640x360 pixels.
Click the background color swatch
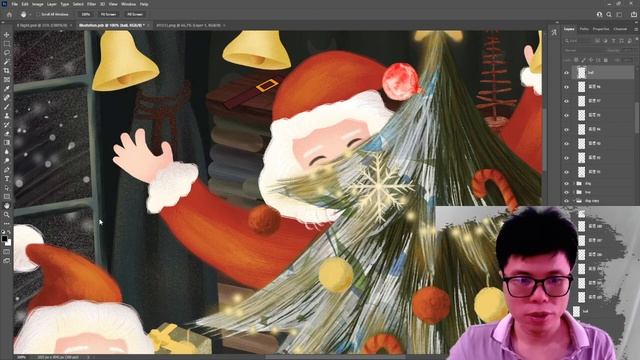tap(9, 243)
